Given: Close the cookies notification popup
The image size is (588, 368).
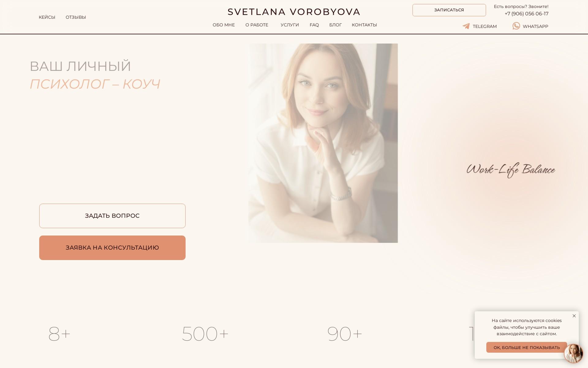Looking at the screenshot, I should [x=574, y=316].
